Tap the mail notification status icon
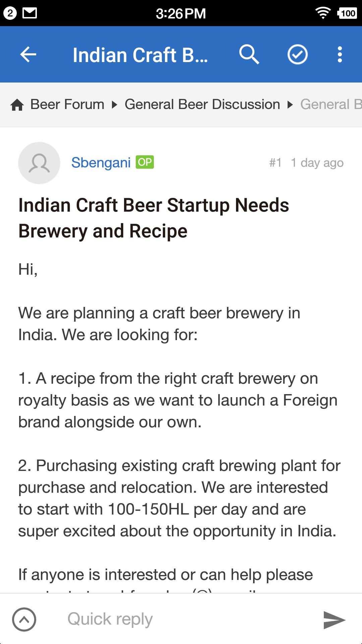Screen dimensions: 362x644 [x=29, y=13]
